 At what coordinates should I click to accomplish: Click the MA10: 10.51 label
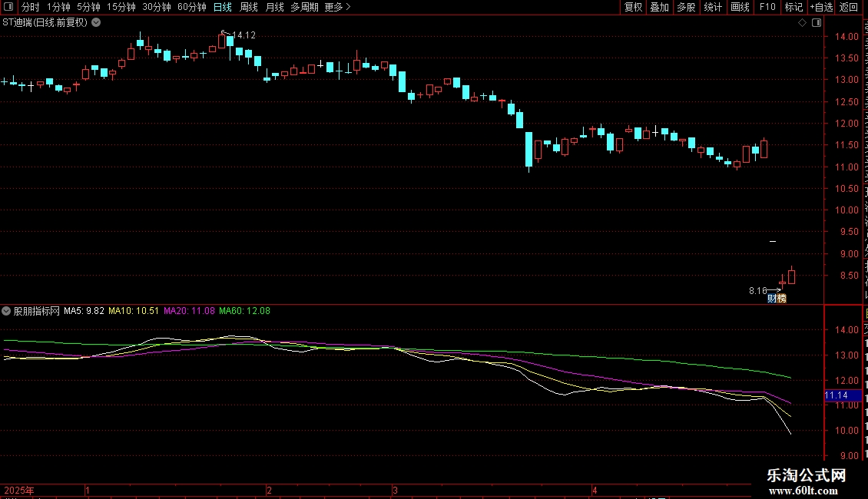(x=134, y=311)
